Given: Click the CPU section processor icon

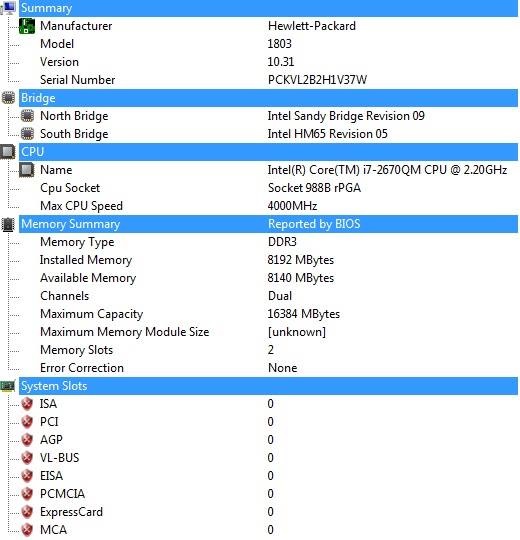Looking at the screenshot, I should coord(8,152).
